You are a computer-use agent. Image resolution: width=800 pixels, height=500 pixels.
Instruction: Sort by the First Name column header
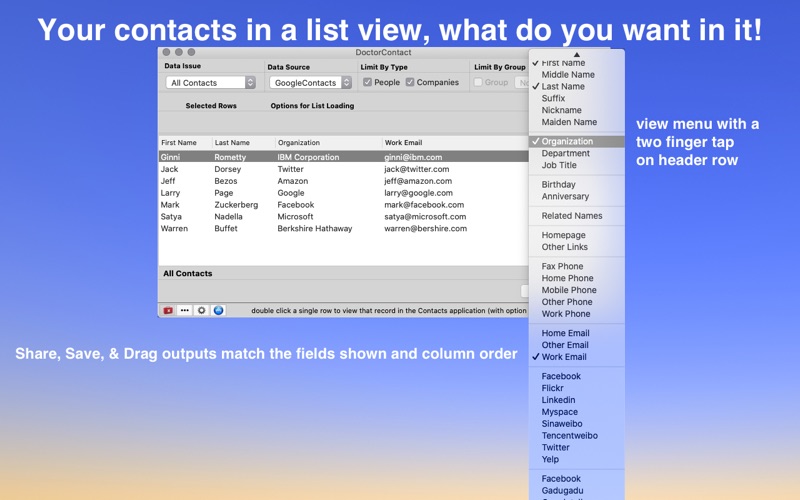185,143
